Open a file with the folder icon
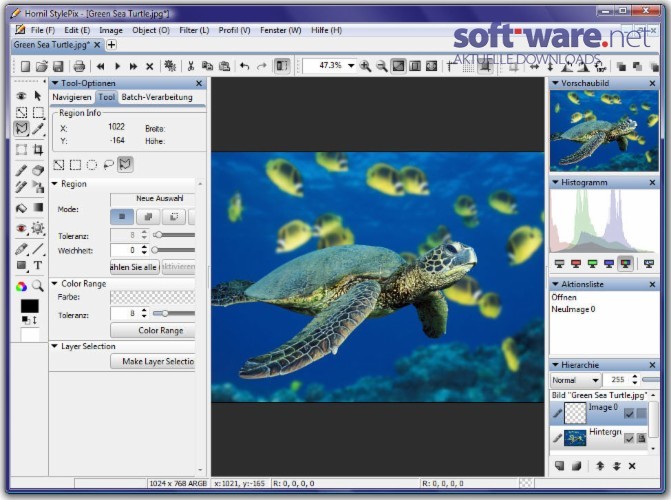The width and height of the screenshot is (671, 500). [x=42, y=66]
